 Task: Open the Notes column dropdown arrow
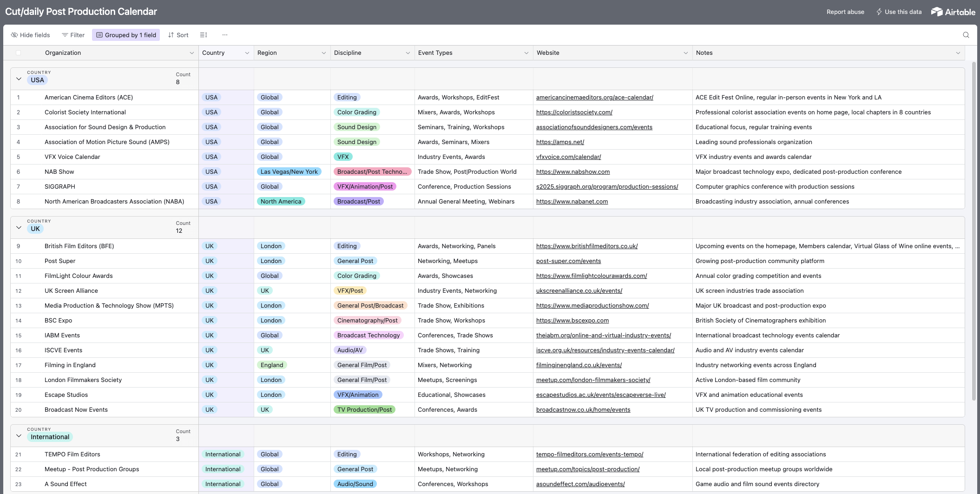(958, 53)
